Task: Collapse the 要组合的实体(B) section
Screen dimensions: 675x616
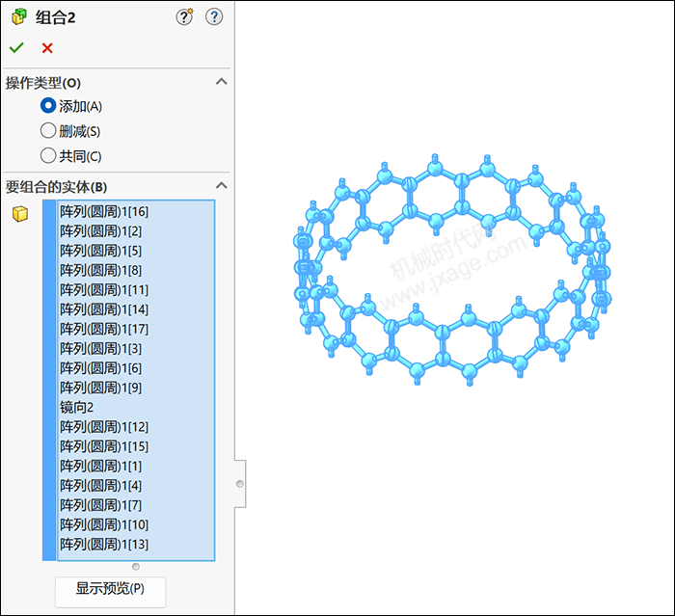Action: [221, 185]
